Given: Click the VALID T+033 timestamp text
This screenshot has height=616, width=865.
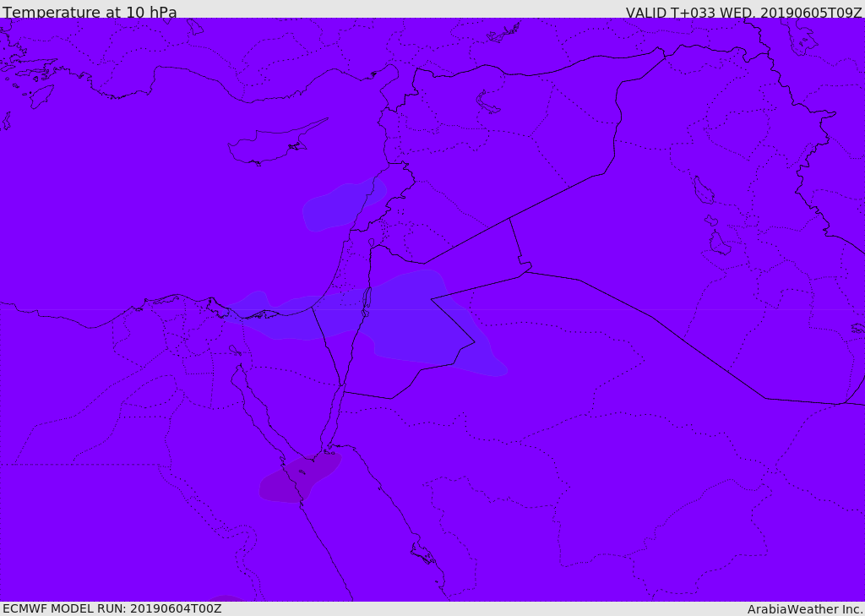Looking at the screenshot, I should tap(743, 13).
